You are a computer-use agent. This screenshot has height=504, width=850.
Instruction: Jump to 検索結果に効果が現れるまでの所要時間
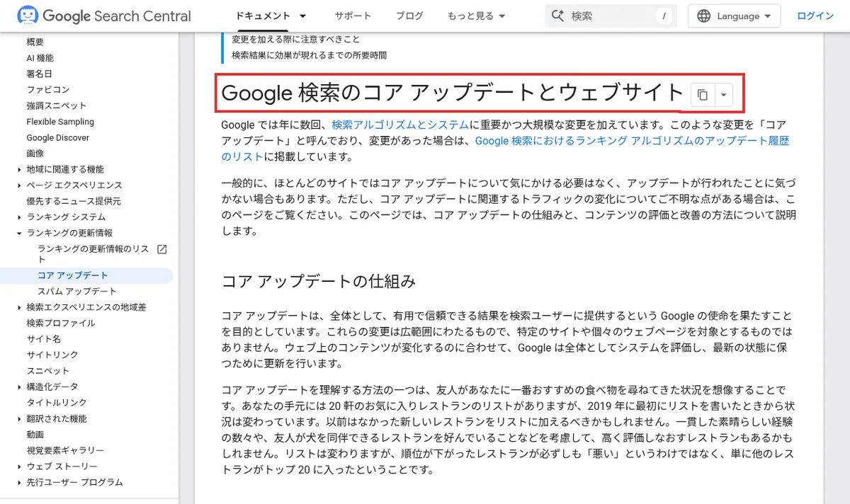(x=309, y=55)
